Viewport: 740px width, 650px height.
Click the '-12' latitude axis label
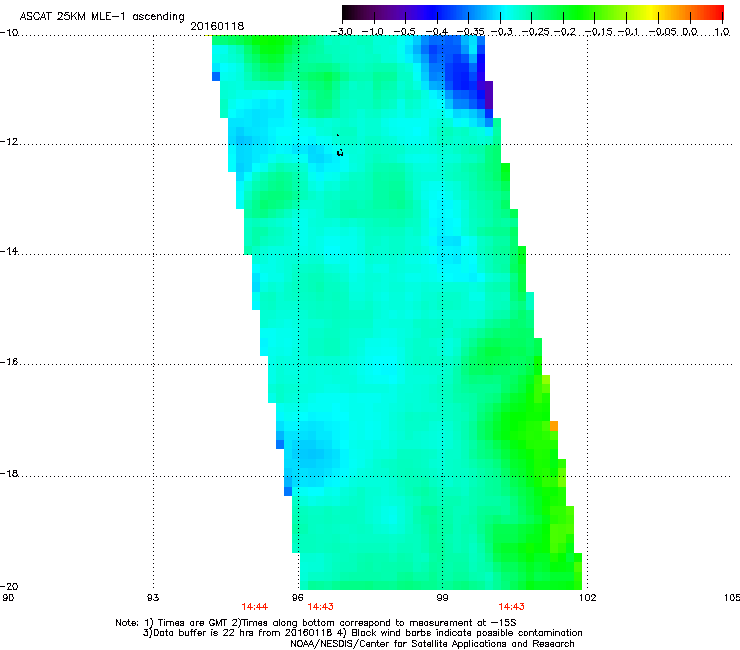coord(9,142)
